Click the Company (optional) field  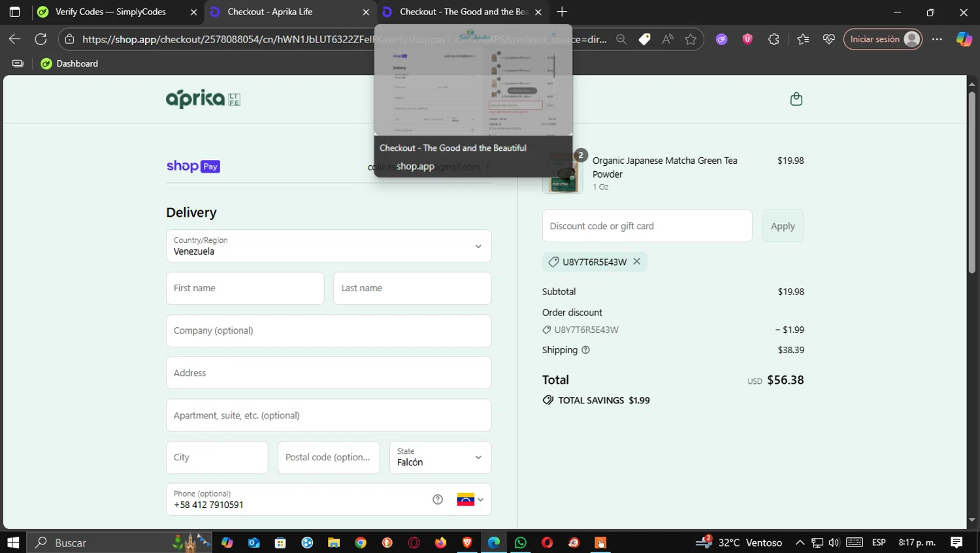[x=329, y=330]
